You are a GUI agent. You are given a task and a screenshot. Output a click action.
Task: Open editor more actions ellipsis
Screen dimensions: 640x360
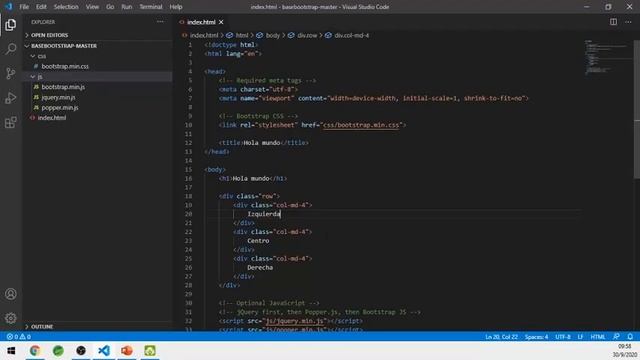coord(628,22)
